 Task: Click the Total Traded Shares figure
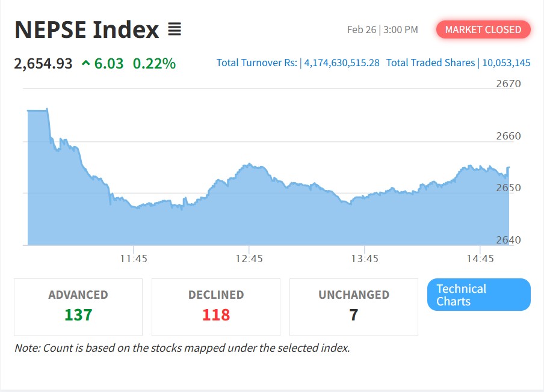pos(506,63)
